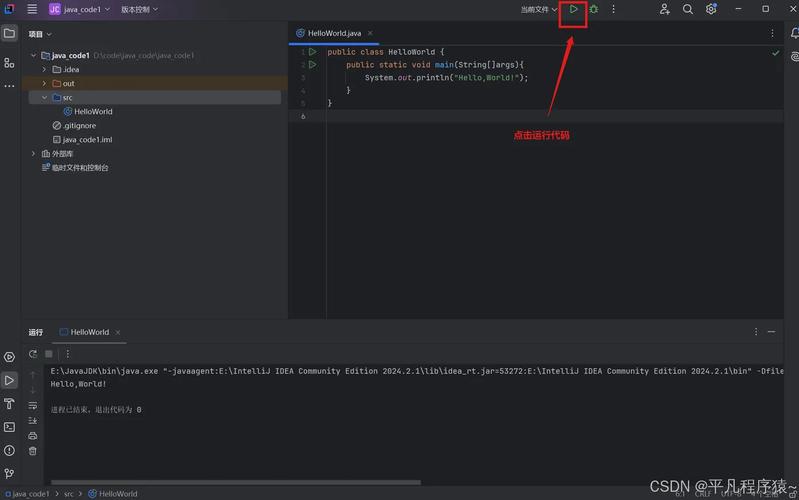
Task: Click the println statement on line 3
Action: (446, 77)
